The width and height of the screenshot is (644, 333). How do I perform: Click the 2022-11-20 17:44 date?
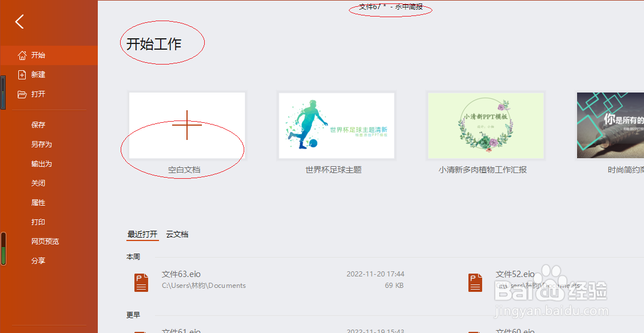point(375,274)
